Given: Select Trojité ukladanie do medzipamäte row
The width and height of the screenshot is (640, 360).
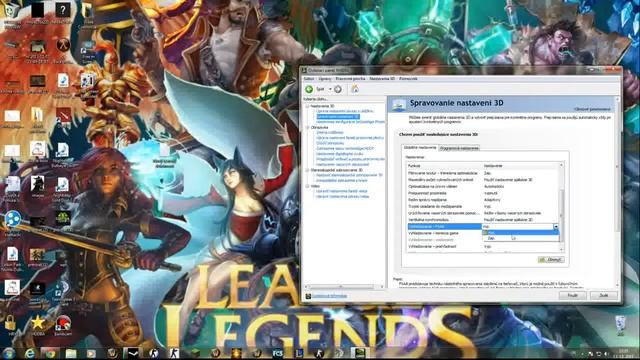Looking at the screenshot, I should [x=483, y=207].
